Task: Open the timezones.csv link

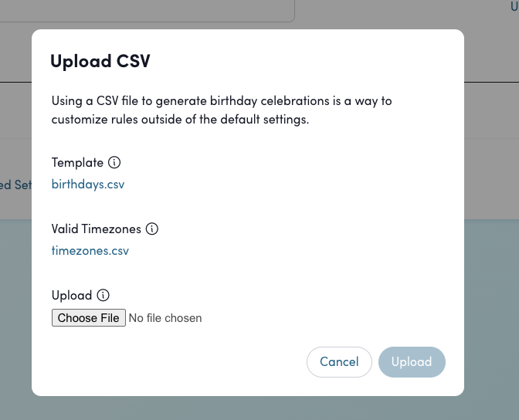Action: pos(90,251)
